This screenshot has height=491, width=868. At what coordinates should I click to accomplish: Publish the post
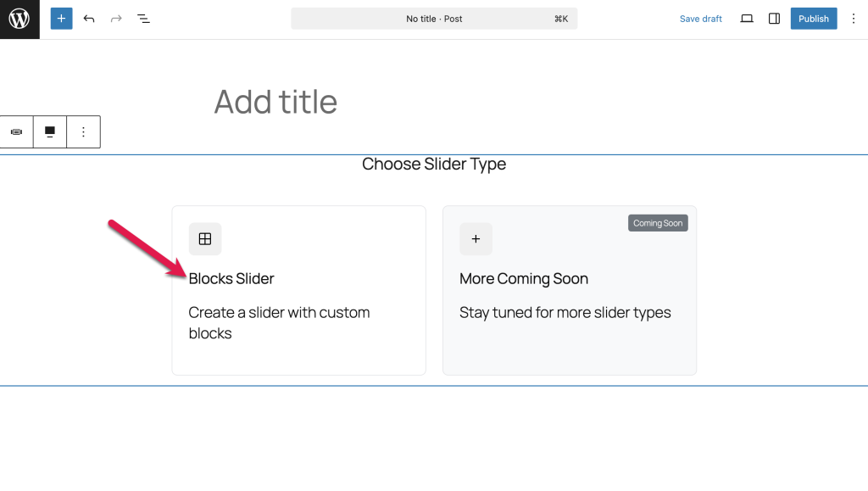[x=813, y=19]
